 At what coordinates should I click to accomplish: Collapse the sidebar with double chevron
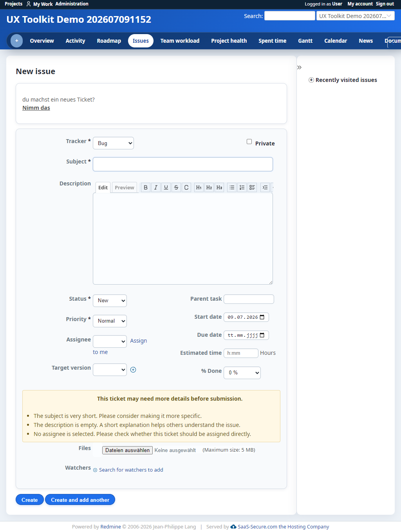click(x=299, y=67)
